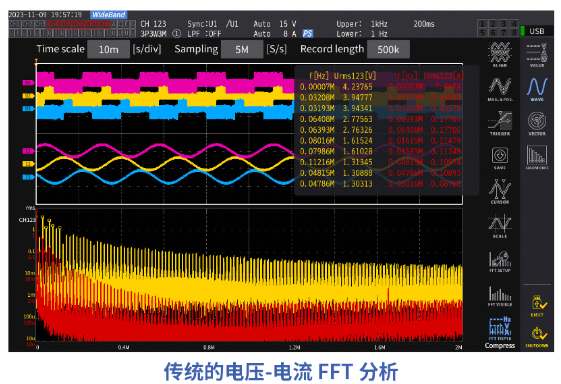
Task: Click the circled 1 wiring indicator
Action: coord(176,34)
